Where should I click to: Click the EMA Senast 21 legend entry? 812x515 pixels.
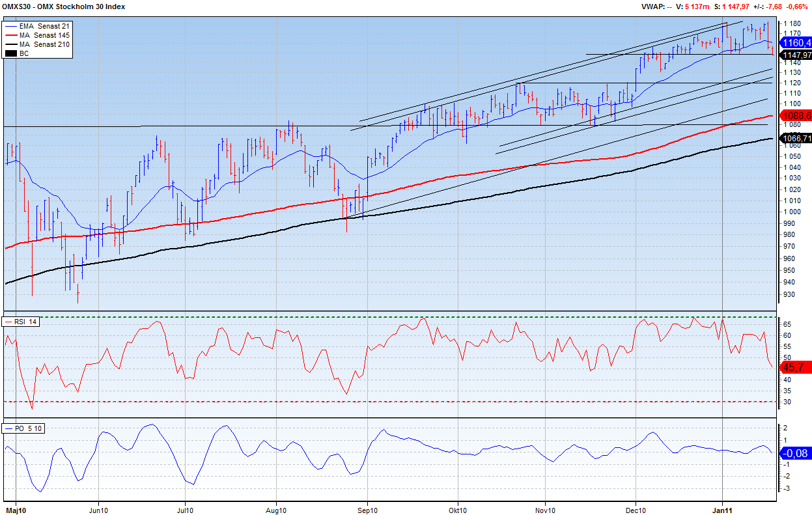tap(44, 25)
